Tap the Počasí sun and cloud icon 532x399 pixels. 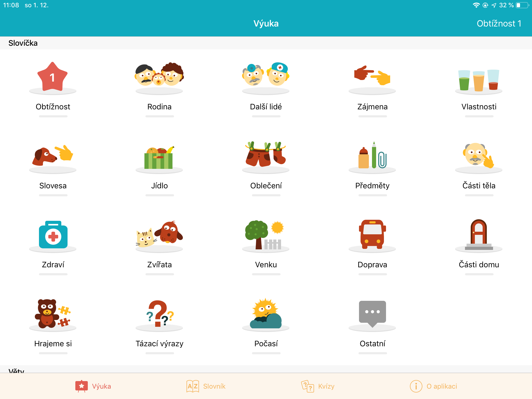[266, 313]
